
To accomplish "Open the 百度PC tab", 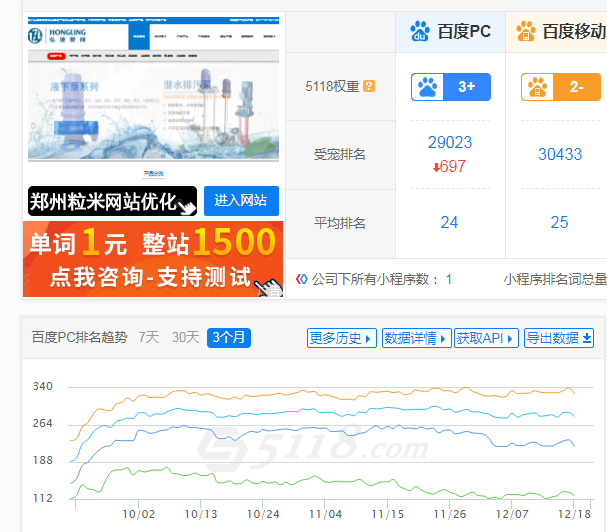I will click(x=451, y=32).
